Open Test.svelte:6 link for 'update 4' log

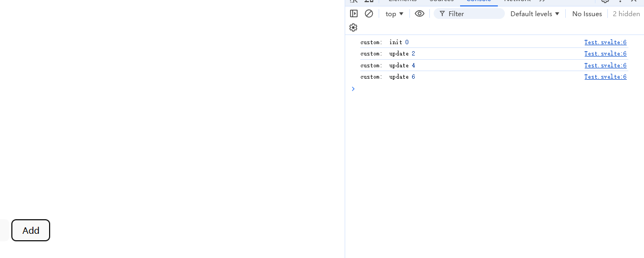(x=605, y=65)
